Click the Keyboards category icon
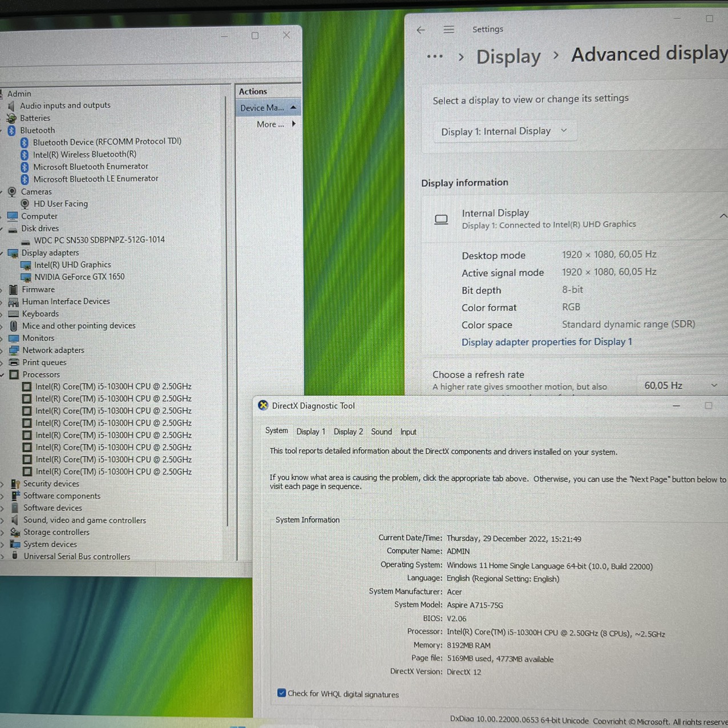The height and width of the screenshot is (728, 728). point(14,314)
